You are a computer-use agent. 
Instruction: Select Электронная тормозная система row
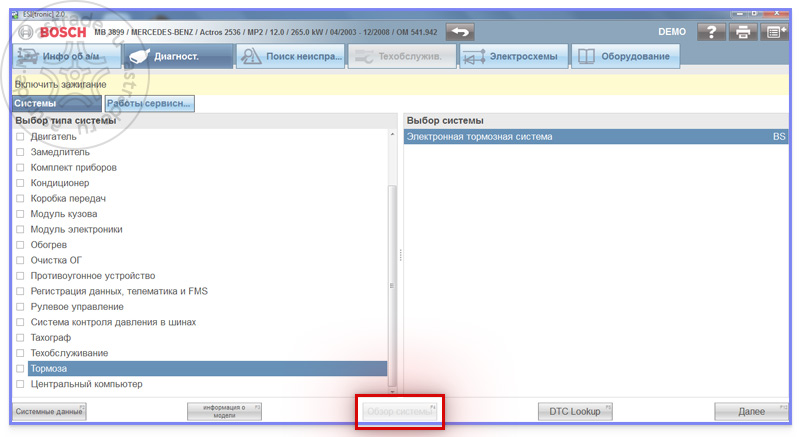[596, 136]
